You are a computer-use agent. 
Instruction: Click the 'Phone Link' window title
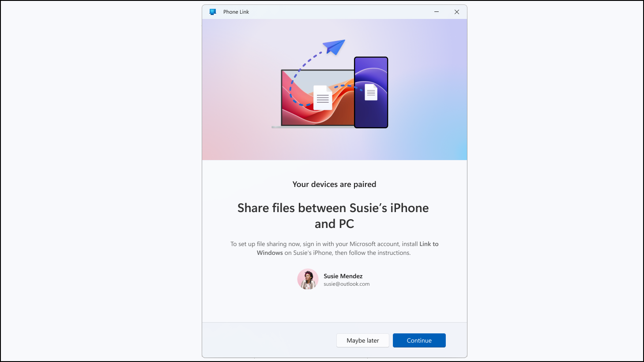point(236,12)
